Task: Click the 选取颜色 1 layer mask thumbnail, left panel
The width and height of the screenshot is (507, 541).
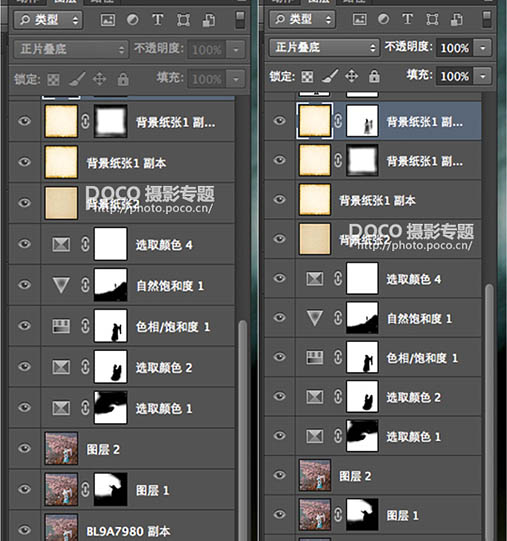Action: (x=111, y=407)
